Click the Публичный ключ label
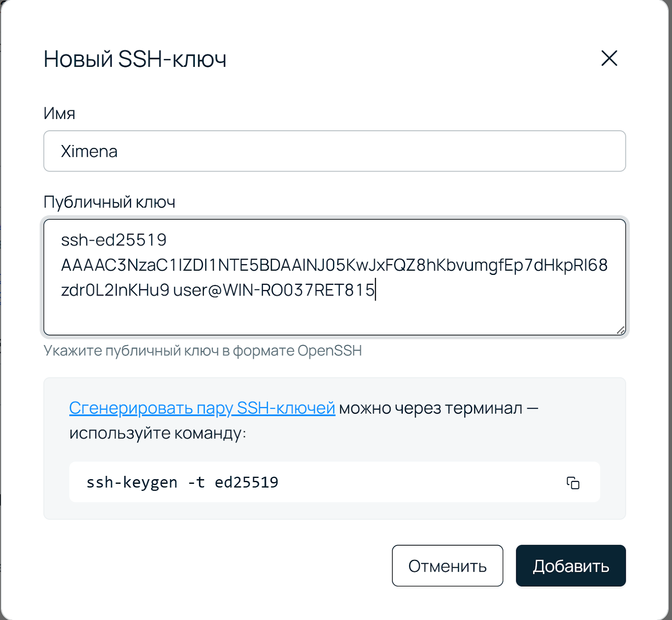672x620 pixels. tap(109, 202)
